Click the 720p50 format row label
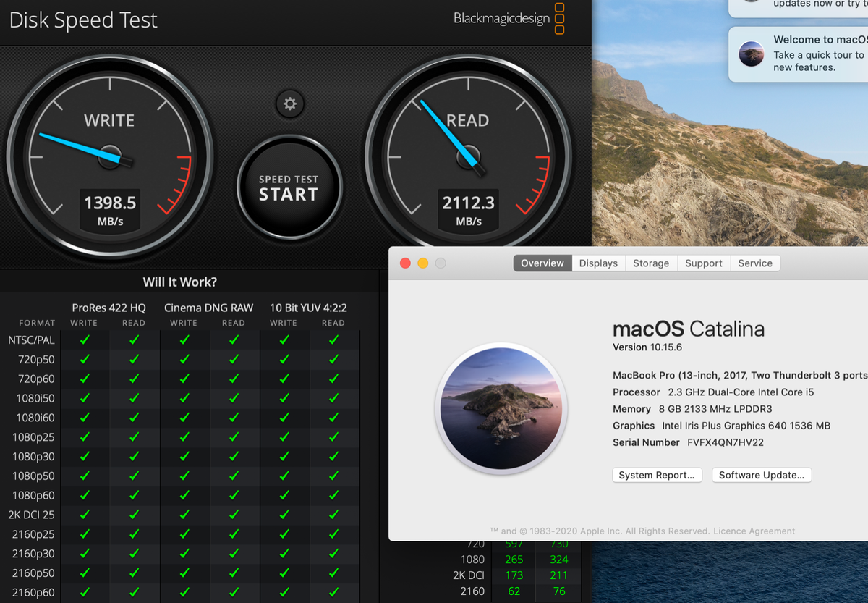 point(36,359)
